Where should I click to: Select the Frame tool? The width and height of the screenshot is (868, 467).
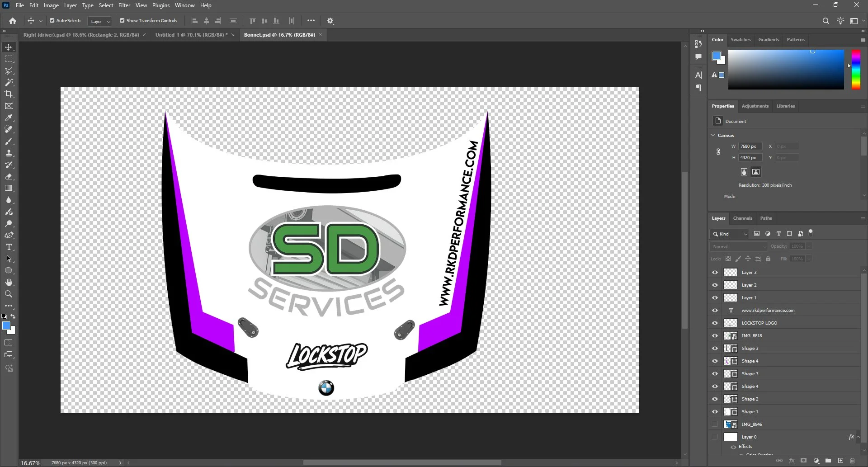[x=9, y=106]
